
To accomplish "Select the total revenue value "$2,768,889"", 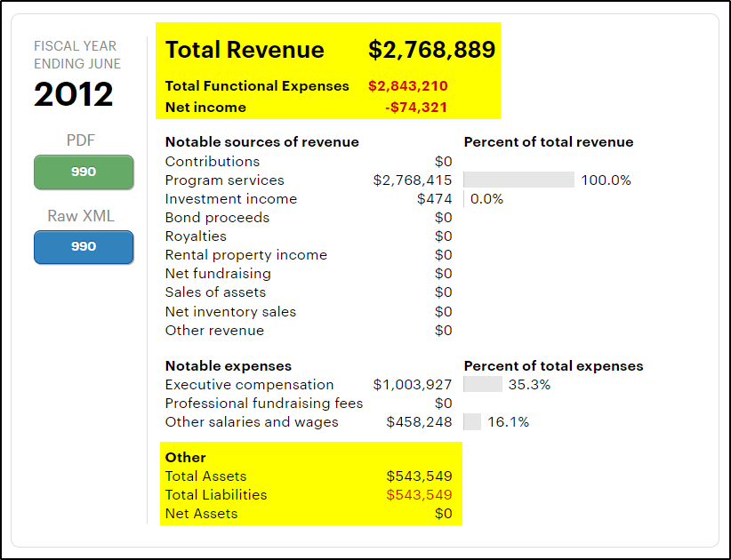I will (x=431, y=50).
